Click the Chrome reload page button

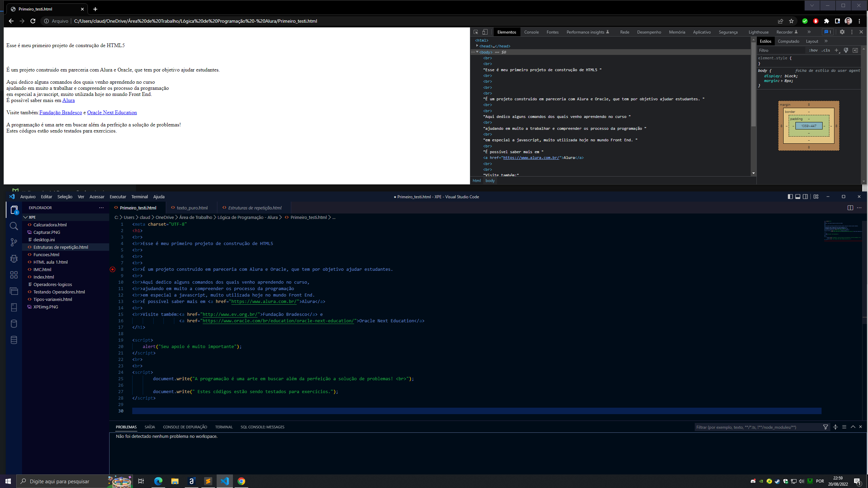click(x=33, y=21)
